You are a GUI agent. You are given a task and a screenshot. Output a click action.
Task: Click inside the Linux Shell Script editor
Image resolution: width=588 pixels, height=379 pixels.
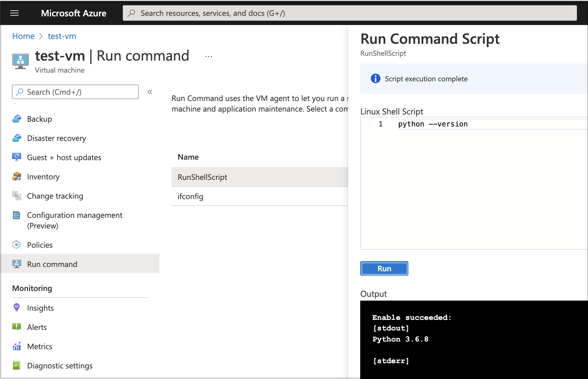point(474,183)
